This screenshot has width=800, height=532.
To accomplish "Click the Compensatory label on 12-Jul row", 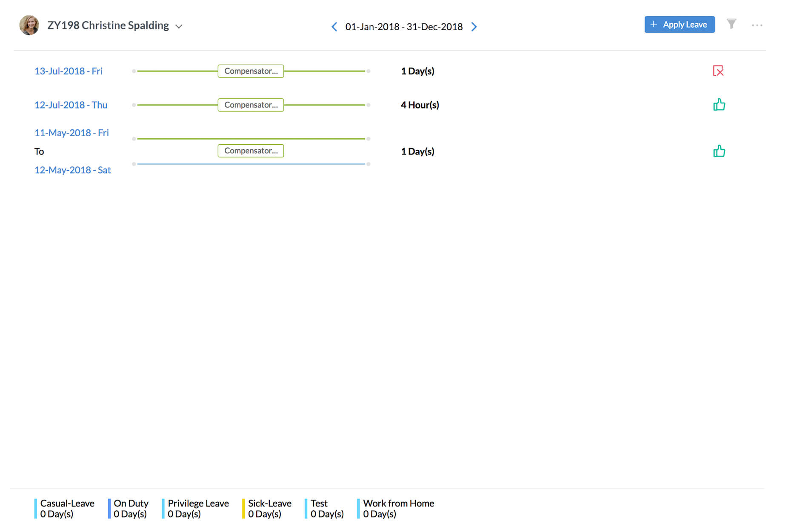I will [x=251, y=105].
